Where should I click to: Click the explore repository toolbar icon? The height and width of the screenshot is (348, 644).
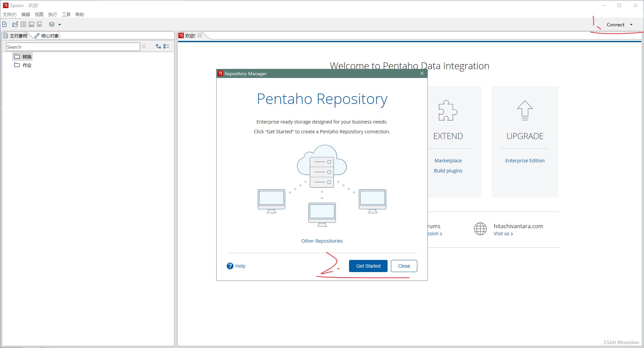click(x=23, y=24)
